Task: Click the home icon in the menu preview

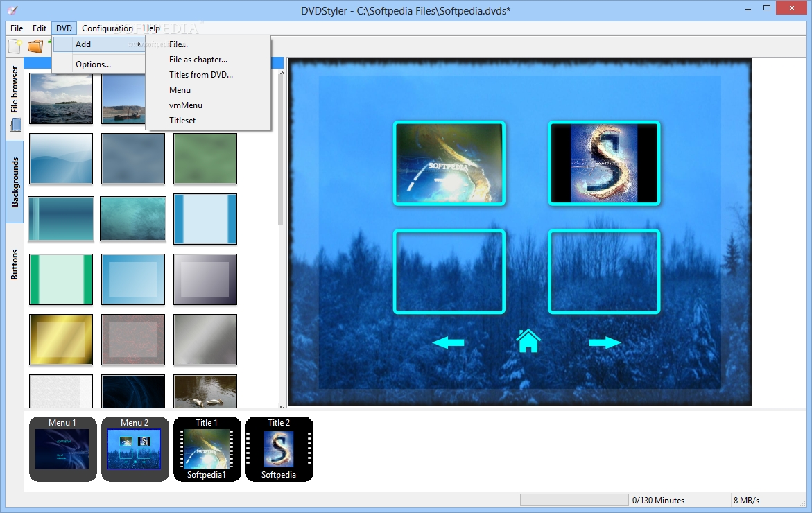Action: [528, 341]
